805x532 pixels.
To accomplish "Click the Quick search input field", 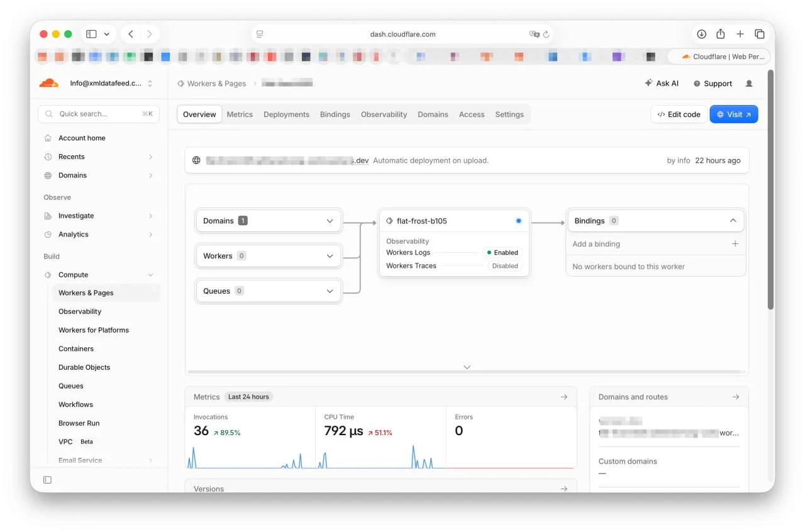I will click(x=99, y=114).
